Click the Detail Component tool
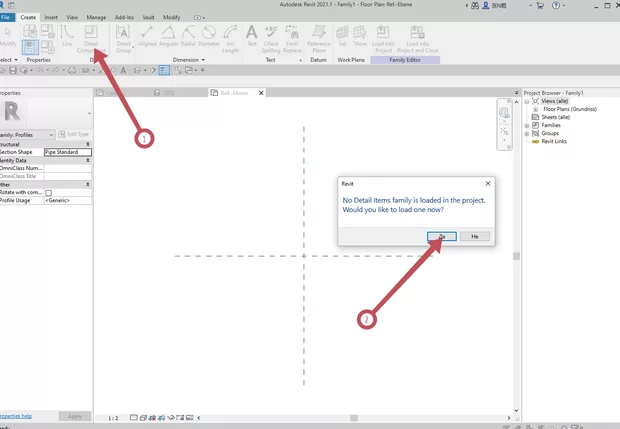 [x=91, y=39]
